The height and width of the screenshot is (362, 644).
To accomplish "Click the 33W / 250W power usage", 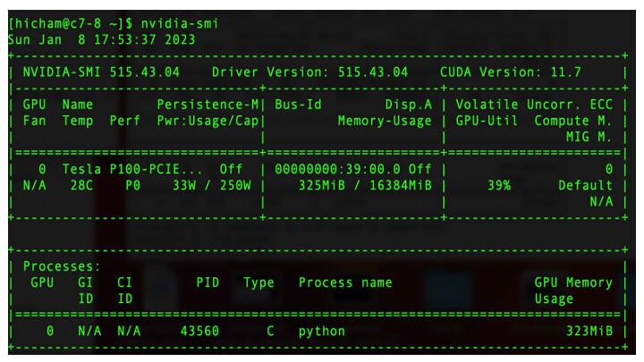I will coord(212,186).
